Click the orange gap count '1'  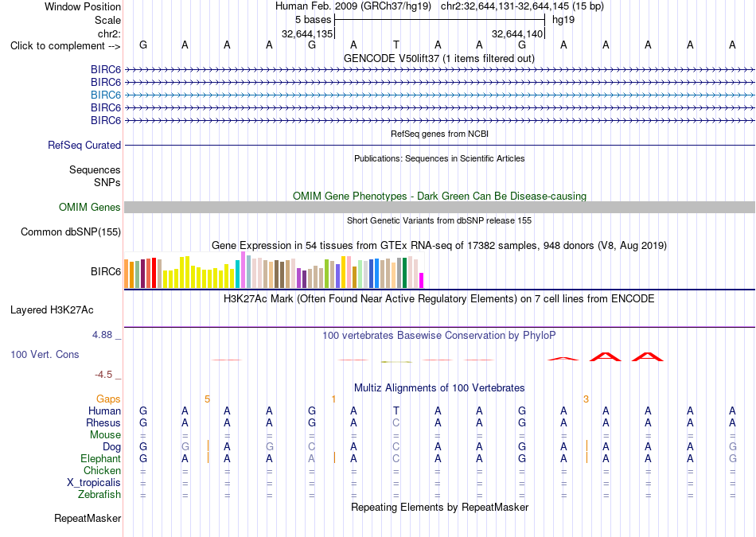[x=333, y=399]
